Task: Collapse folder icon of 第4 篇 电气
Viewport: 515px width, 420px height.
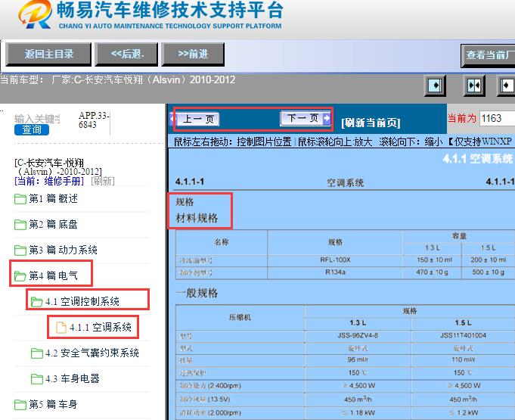Action: click(x=20, y=275)
